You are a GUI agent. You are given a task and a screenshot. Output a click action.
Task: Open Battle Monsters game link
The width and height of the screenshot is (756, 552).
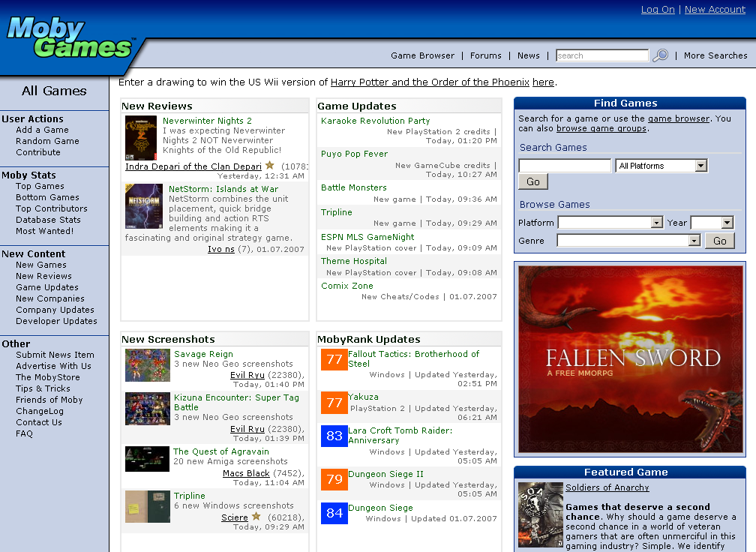pos(354,187)
